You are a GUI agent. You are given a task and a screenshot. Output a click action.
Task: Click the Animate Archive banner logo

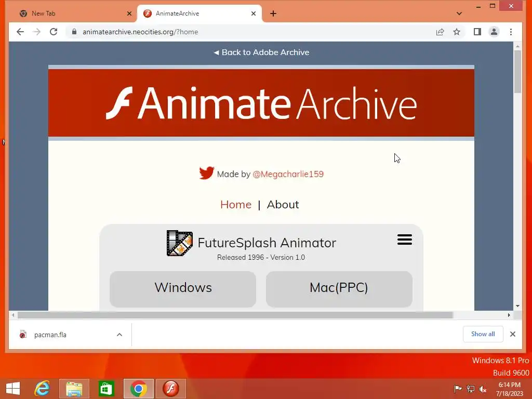[261, 103]
